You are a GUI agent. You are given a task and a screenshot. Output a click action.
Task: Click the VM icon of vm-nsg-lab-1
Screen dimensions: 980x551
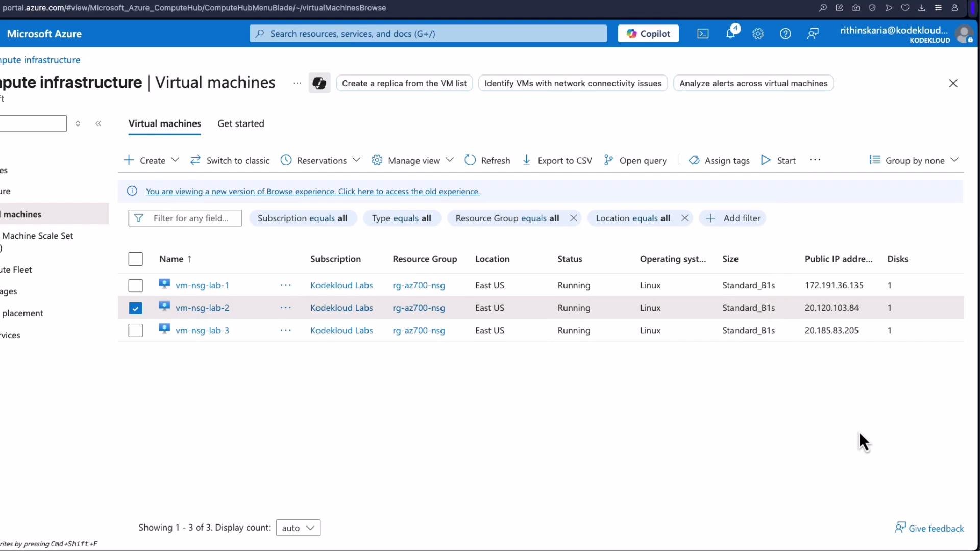pos(164,284)
